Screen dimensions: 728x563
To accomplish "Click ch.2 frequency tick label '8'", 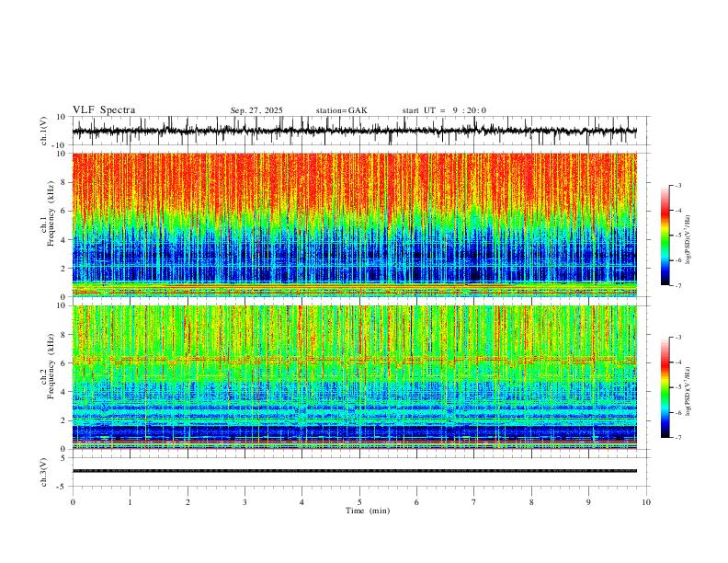I will 63,335.
